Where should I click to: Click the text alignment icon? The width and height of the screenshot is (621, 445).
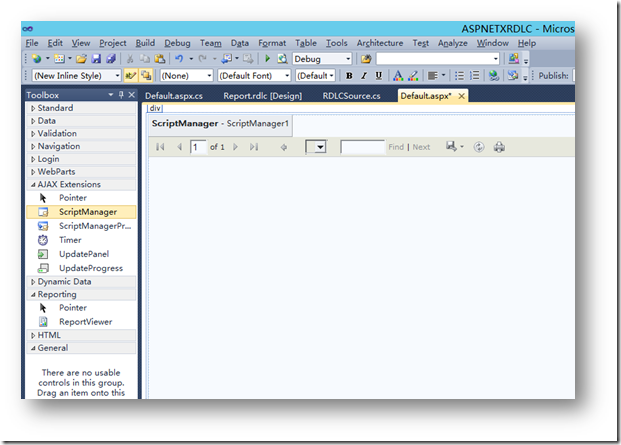point(433,76)
